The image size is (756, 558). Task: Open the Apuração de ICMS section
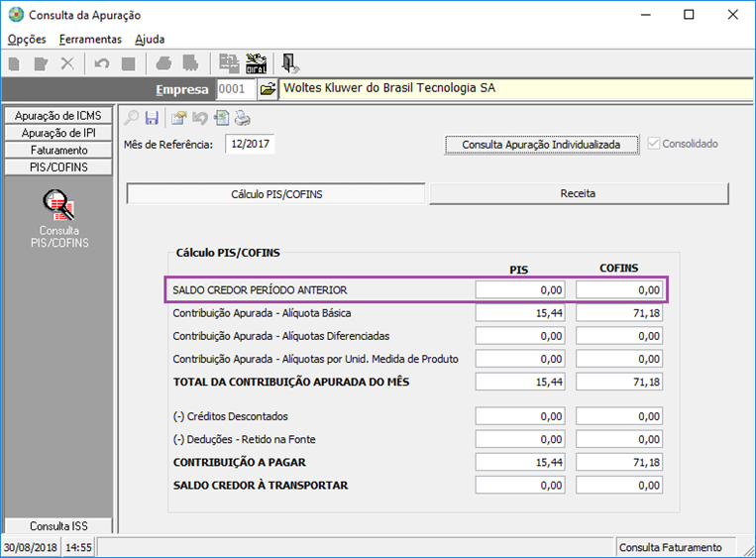(x=58, y=116)
